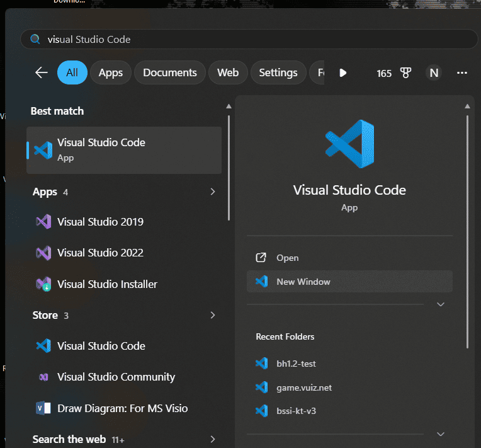Choose New Window action
Image resolution: width=481 pixels, height=448 pixels.
pos(349,282)
